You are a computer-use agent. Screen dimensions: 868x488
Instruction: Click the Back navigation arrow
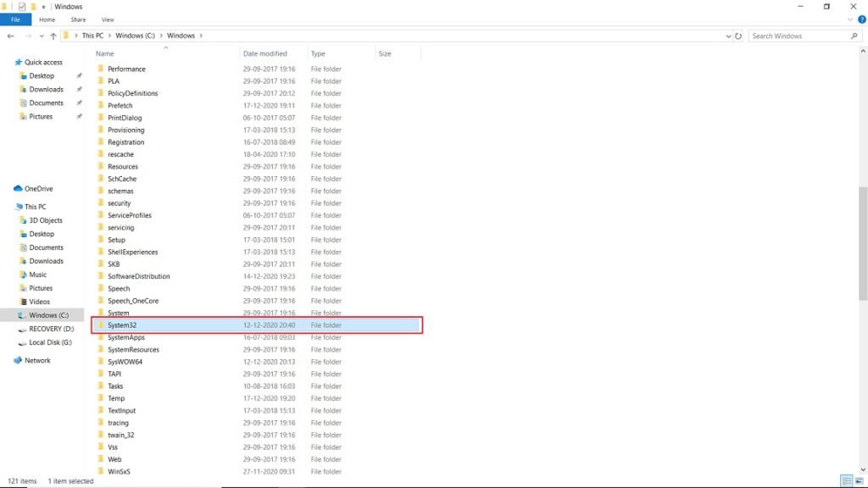tap(10, 36)
